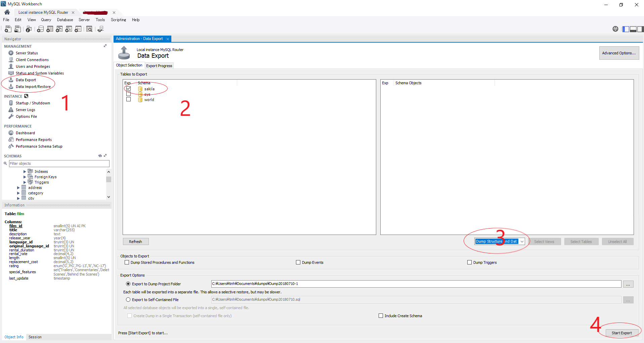Expand the Foreign Keys tree node
The width and height of the screenshot is (644, 343).
(x=25, y=177)
